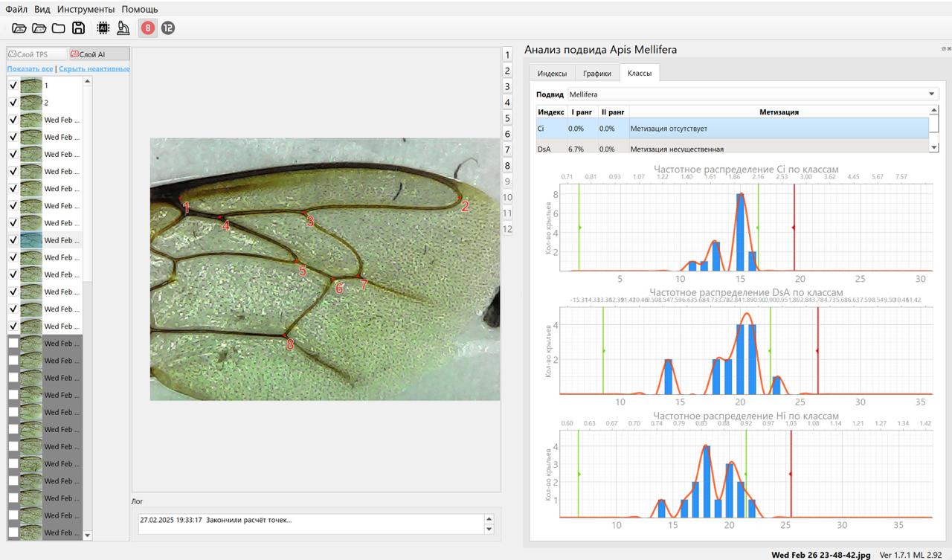Click the down arrow of the wing file list

coord(87,535)
